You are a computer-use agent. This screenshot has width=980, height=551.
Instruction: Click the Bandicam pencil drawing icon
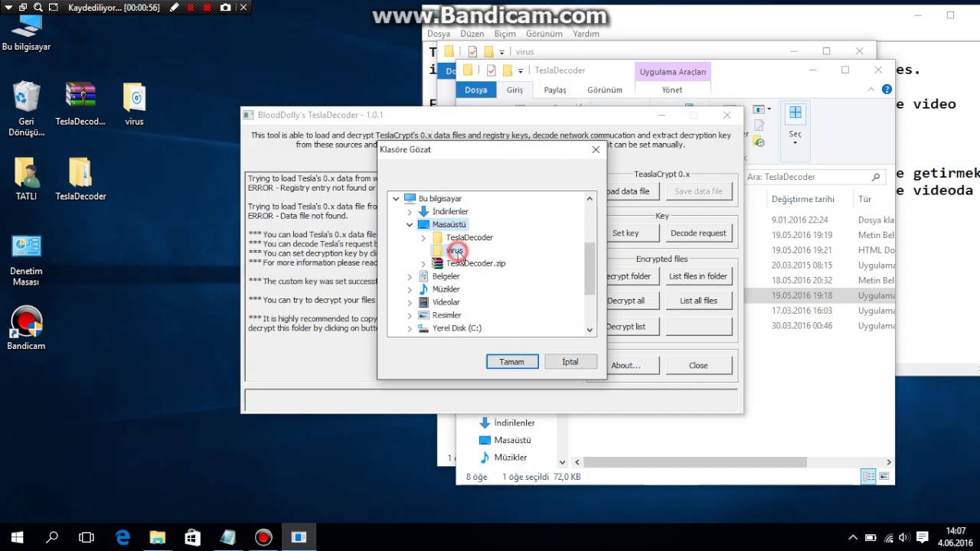coord(175,7)
